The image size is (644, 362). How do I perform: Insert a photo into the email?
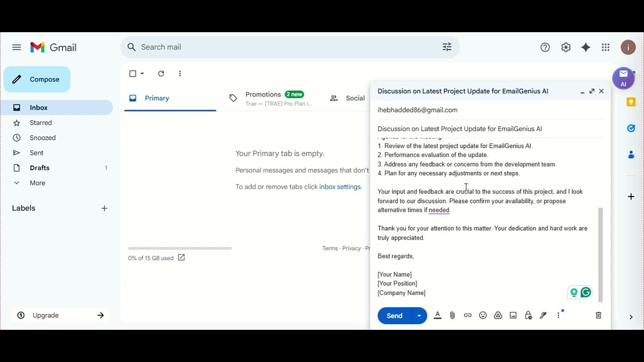coord(513,315)
